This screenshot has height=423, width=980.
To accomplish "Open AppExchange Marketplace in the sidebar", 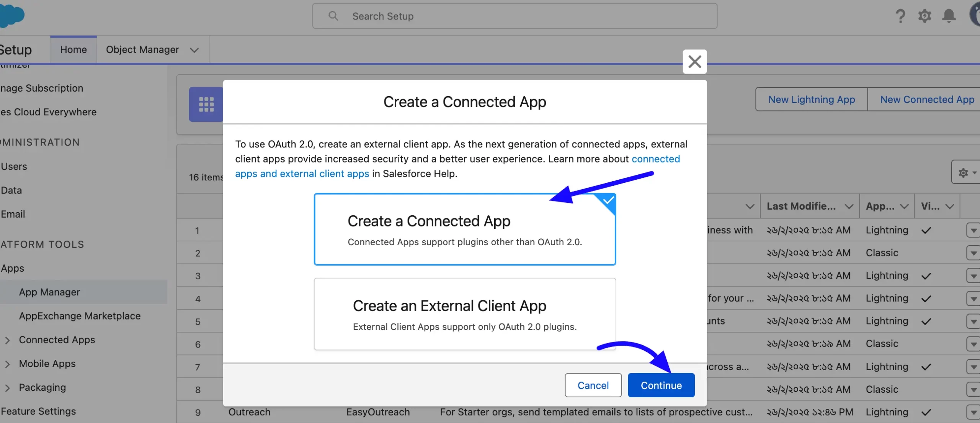I will (x=80, y=316).
